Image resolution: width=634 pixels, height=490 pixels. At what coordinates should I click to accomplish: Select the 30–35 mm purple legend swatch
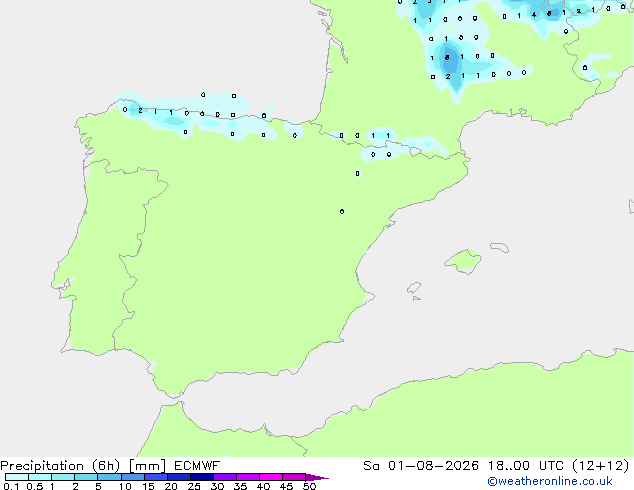(x=225, y=477)
